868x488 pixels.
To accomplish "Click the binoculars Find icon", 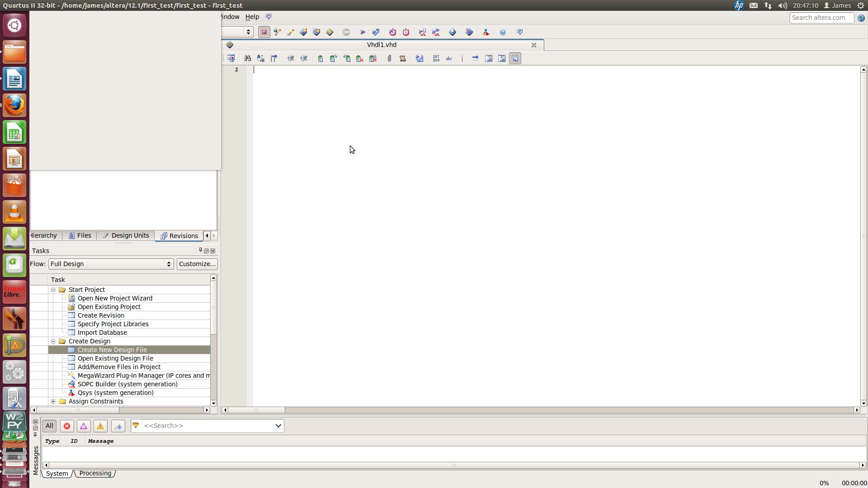I will [x=247, y=58].
